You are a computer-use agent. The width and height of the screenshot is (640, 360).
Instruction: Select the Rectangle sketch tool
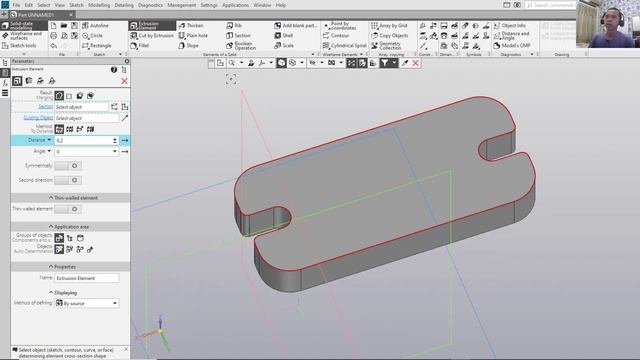97,46
